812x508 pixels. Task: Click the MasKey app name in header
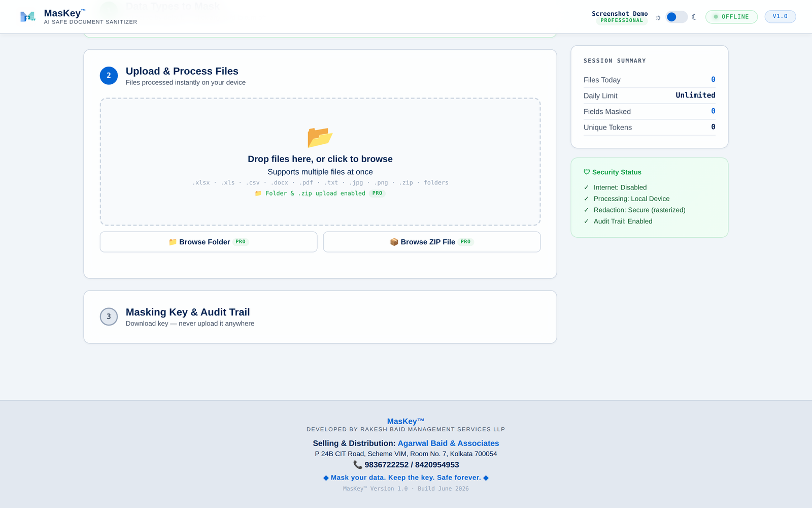tap(64, 13)
